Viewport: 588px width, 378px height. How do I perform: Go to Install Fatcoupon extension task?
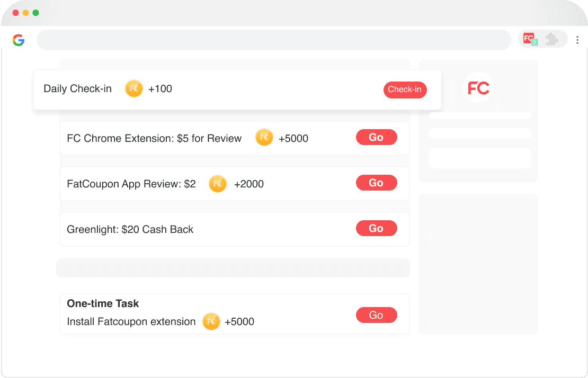point(377,315)
